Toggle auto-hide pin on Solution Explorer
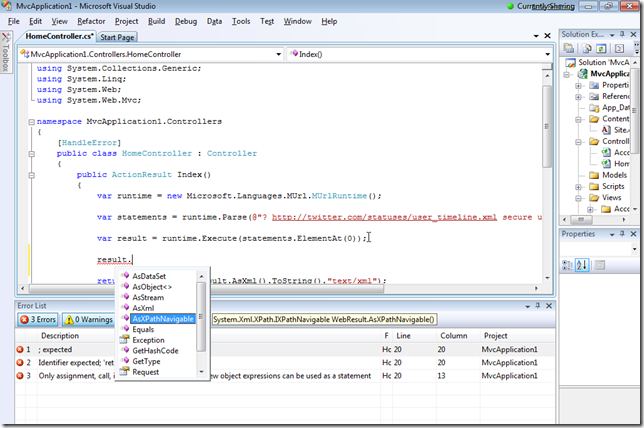Image resolution: width=644 pixels, height=428 pixels. 622,35
